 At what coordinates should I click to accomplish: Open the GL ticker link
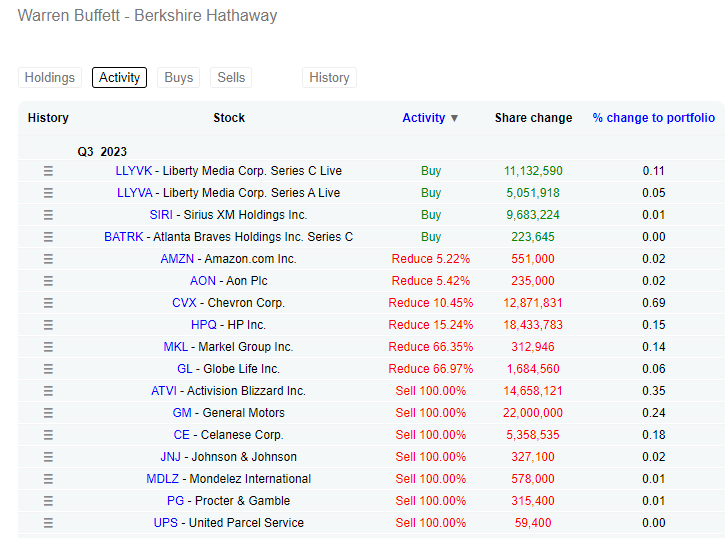[x=185, y=369]
